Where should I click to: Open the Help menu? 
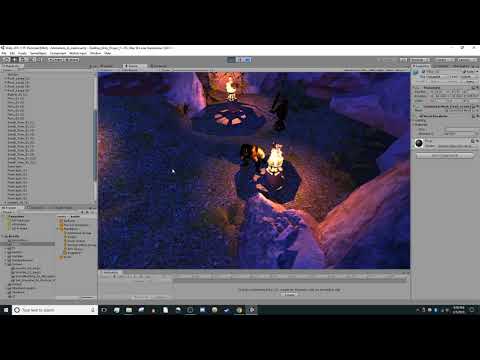pos(107,53)
